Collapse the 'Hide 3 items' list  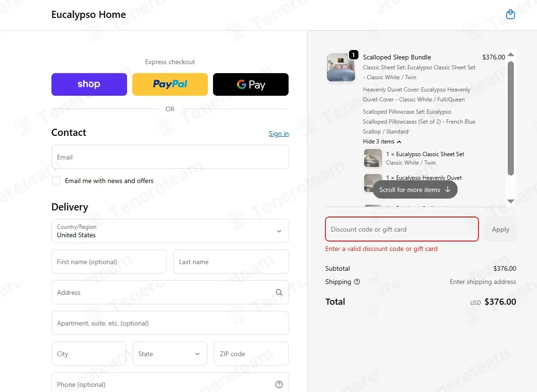pyautogui.click(x=382, y=142)
